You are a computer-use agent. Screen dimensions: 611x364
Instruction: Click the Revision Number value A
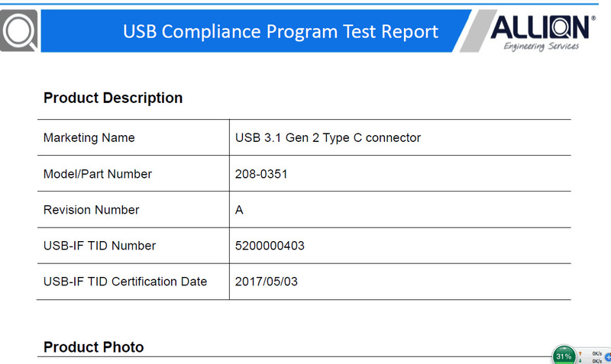[x=239, y=210]
